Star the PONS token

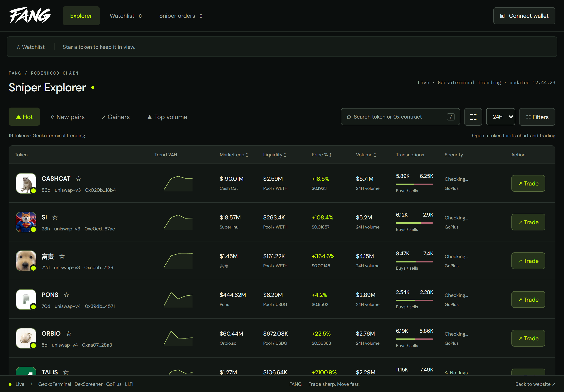(66, 295)
